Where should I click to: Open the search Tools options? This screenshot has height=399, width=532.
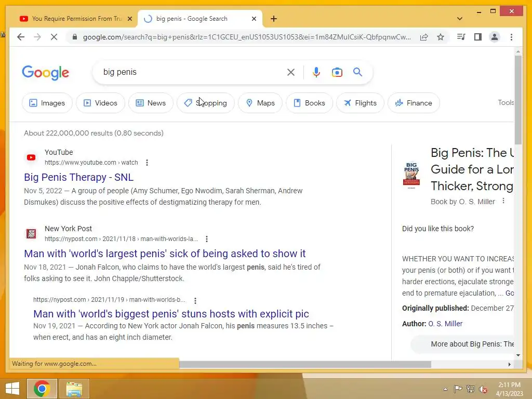(506, 102)
